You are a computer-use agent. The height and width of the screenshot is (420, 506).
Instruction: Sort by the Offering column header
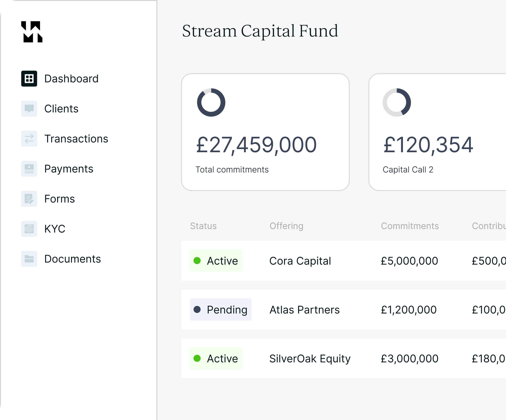(x=286, y=226)
